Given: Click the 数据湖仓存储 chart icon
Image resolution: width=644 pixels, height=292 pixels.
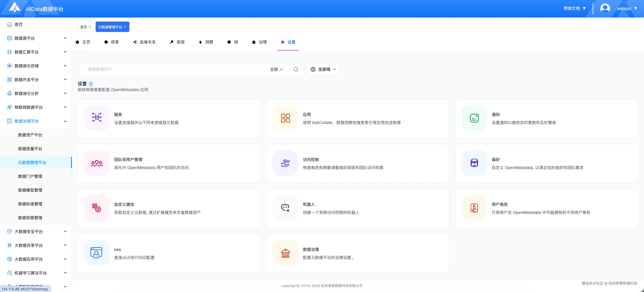Looking at the screenshot, I should point(9,66).
